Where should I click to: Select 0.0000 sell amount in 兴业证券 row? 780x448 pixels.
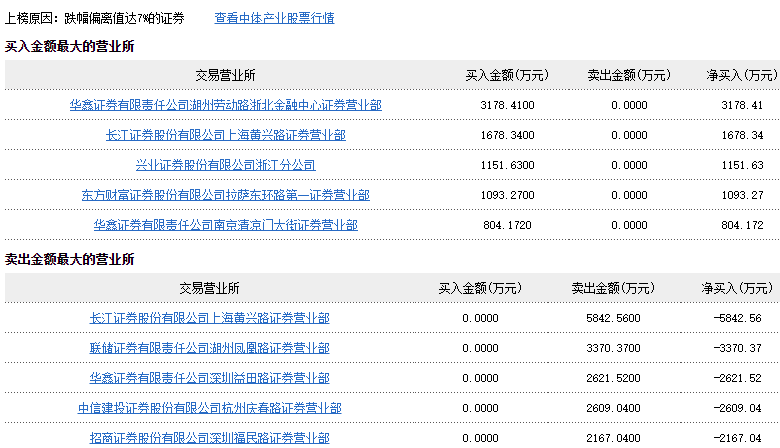[x=629, y=165]
